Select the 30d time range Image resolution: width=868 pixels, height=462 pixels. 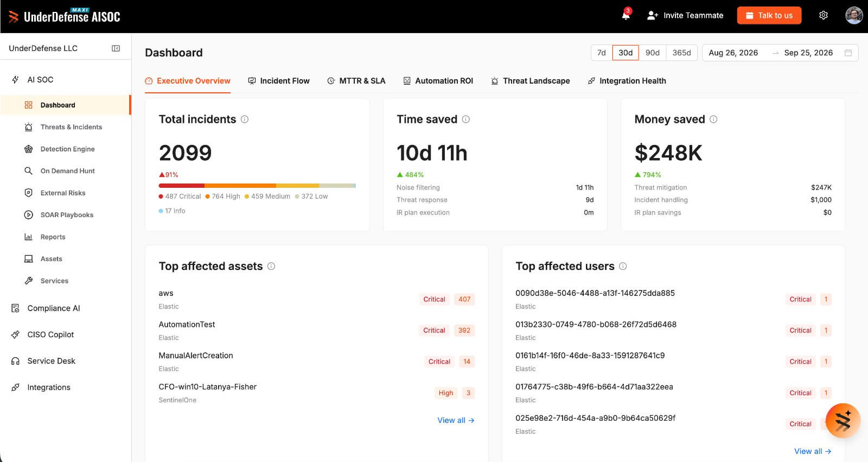[x=626, y=53]
